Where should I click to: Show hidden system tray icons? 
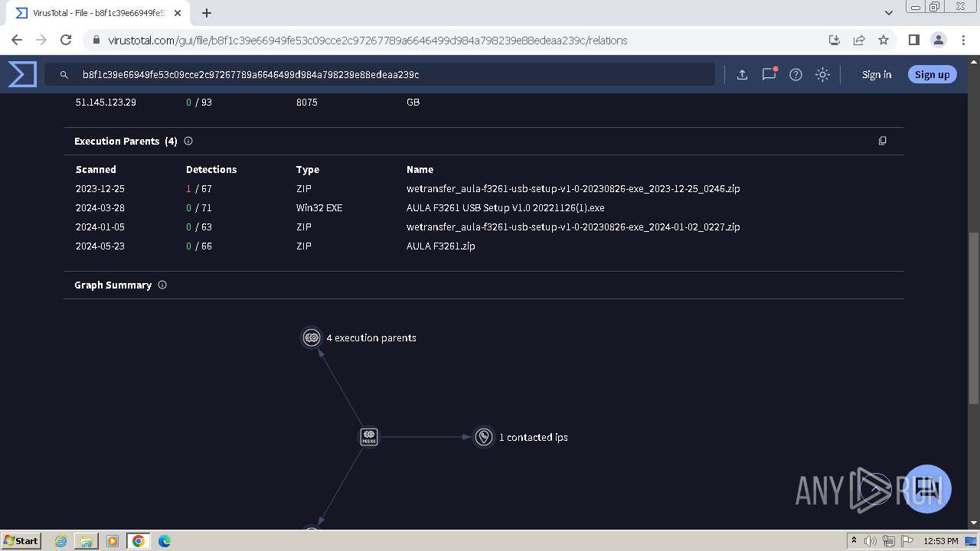click(854, 541)
